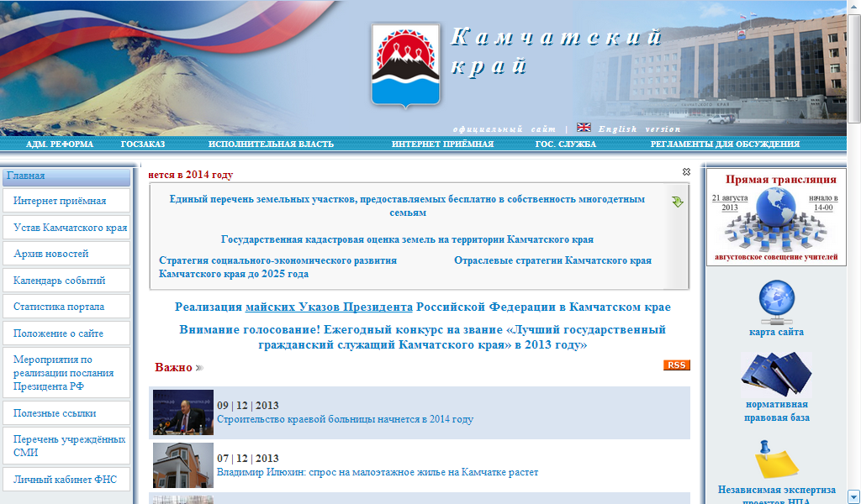
Task: Open Единый перечень земельных участков link
Action: coord(407,206)
